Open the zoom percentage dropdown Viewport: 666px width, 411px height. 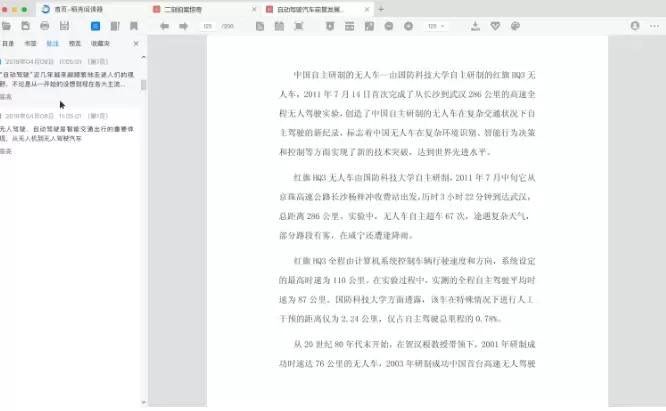[x=436, y=26]
